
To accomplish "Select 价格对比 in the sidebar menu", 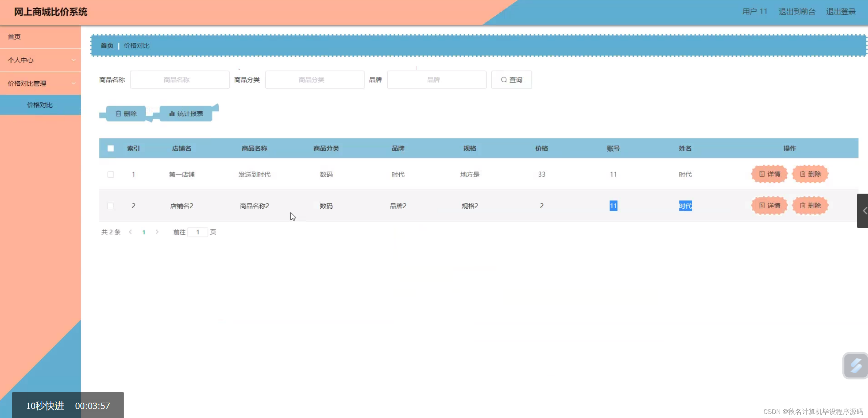I will click(x=40, y=105).
